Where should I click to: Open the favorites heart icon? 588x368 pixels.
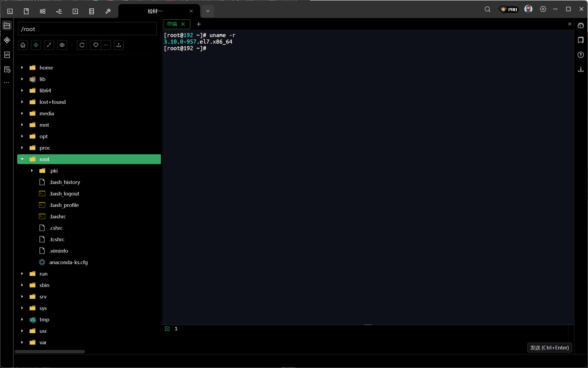click(x=96, y=45)
